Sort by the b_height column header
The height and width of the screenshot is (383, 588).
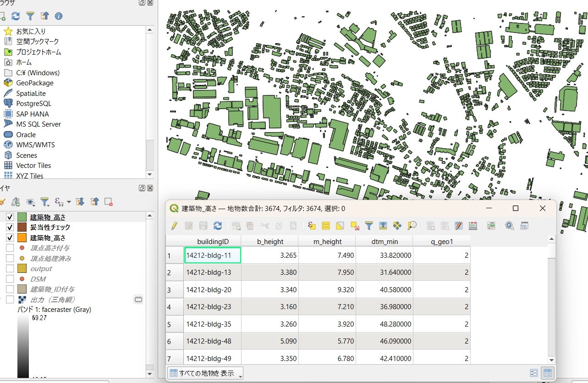tap(269, 242)
